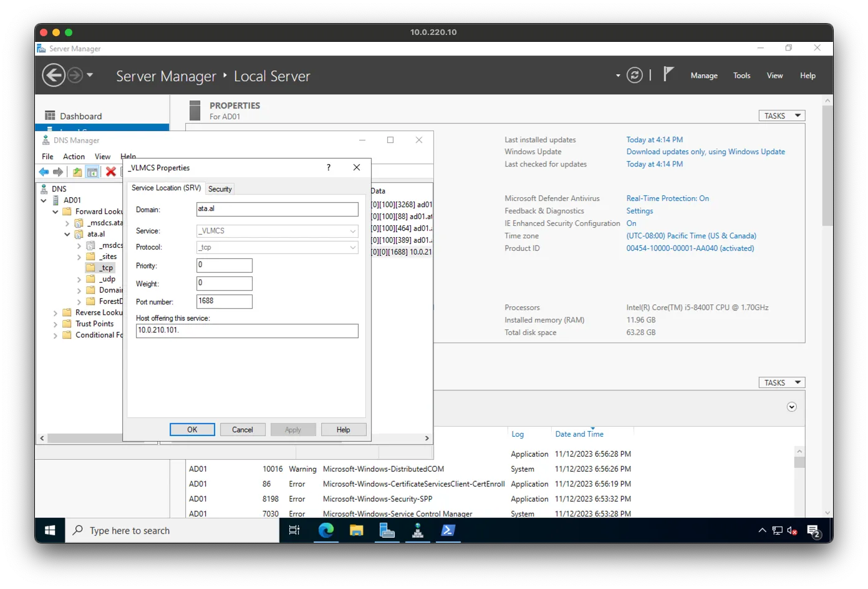Screen dimensions: 868x589
Task: Expand the _sites folder node
Action: pyautogui.click(x=79, y=256)
